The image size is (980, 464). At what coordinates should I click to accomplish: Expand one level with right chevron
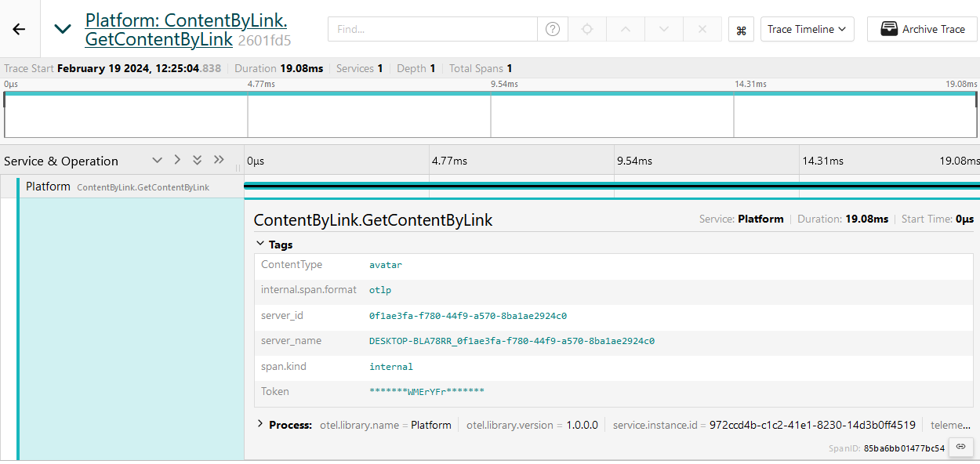point(177,160)
